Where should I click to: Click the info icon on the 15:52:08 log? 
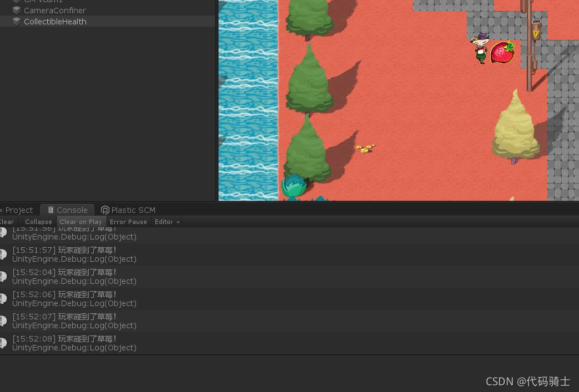pyautogui.click(x=3, y=343)
